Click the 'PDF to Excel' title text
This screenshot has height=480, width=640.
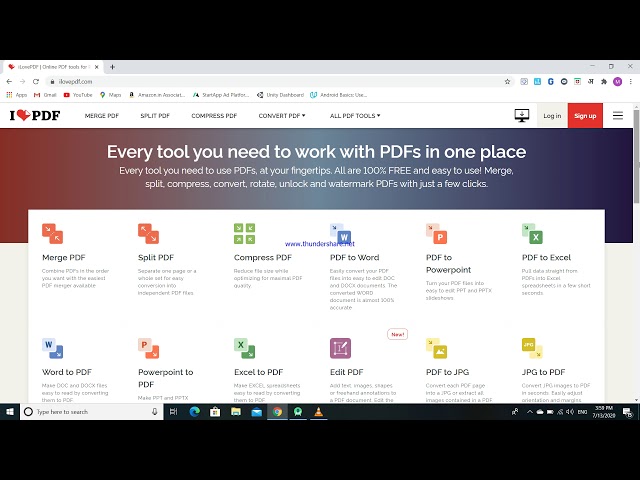(546, 258)
